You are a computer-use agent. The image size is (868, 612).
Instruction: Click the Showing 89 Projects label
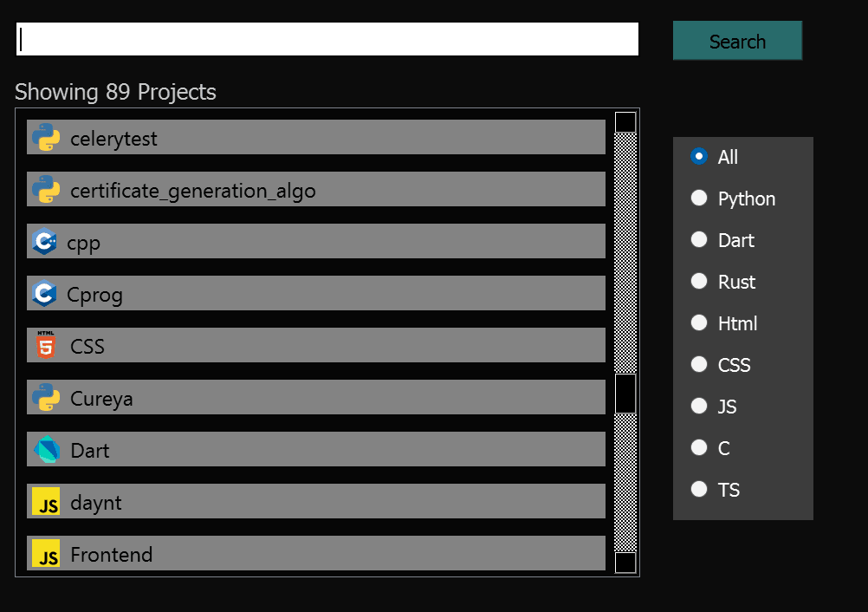(x=115, y=92)
